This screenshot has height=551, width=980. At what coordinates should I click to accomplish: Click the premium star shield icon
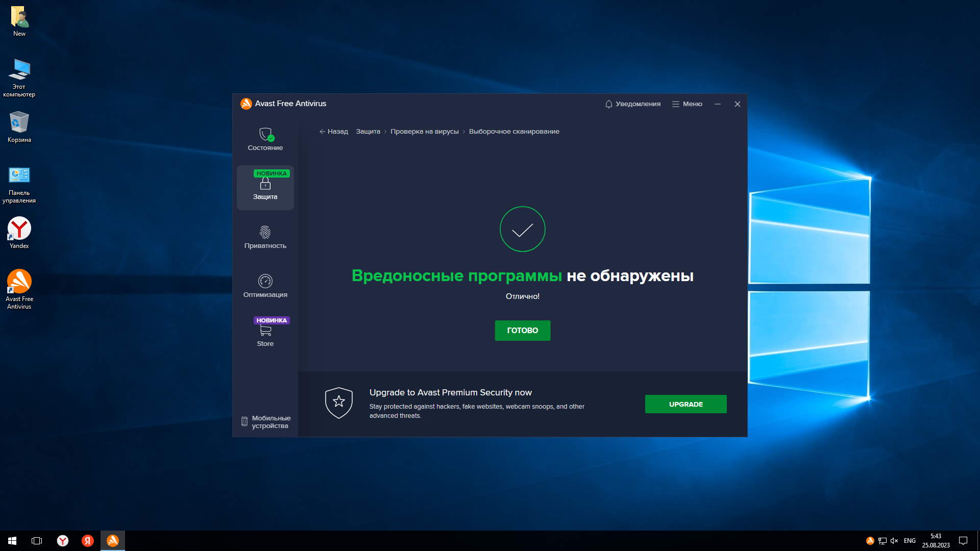tap(338, 403)
